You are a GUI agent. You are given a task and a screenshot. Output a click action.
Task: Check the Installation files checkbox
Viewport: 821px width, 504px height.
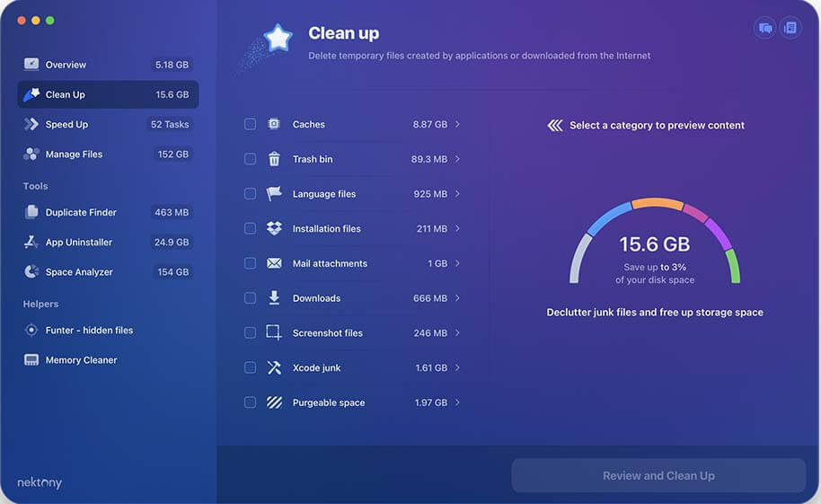(251, 228)
